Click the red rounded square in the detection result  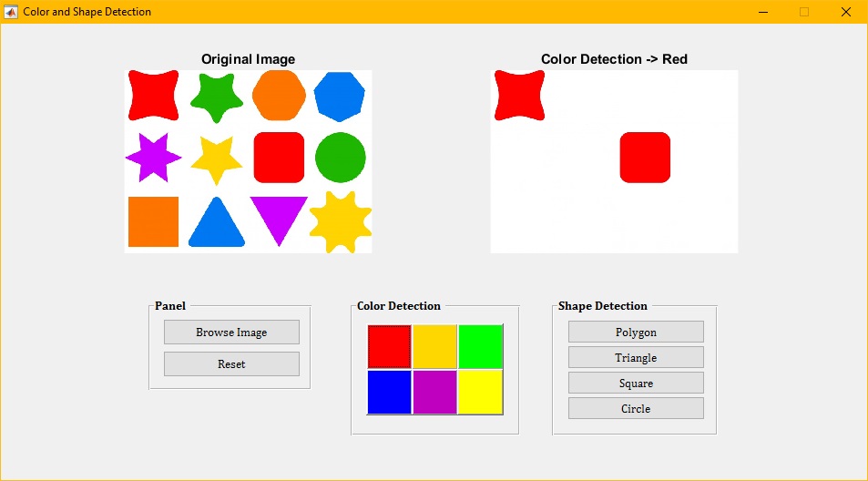[645, 158]
